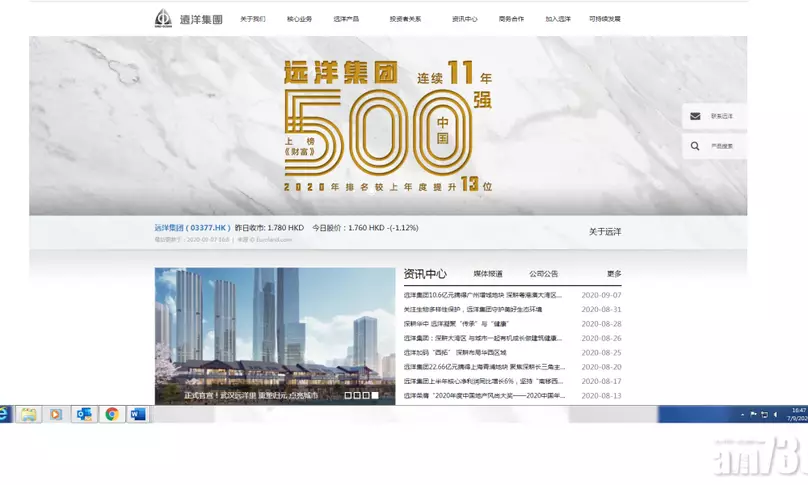This screenshot has height=485, width=808.
Task: Open the 可持续发展 navigation menu
Action: (x=605, y=19)
